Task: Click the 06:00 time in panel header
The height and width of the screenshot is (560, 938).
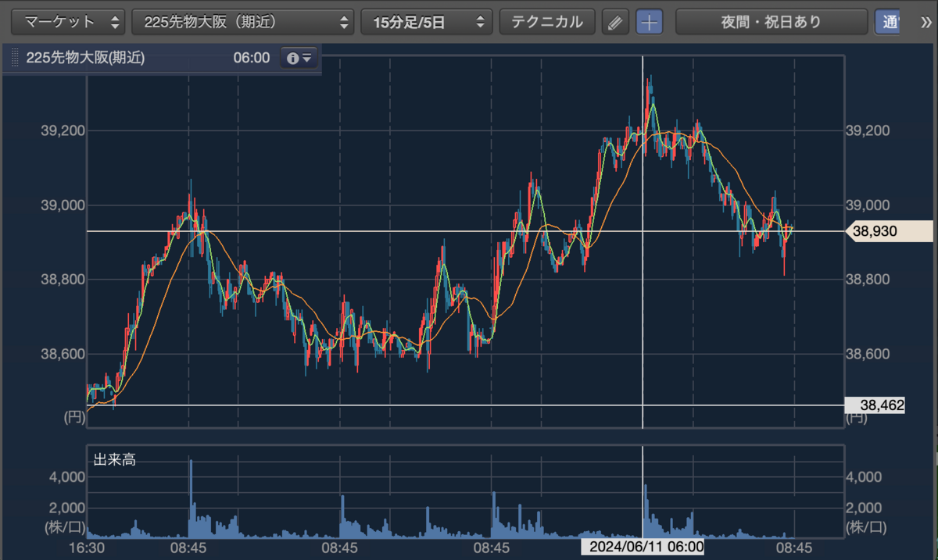Action: (252, 58)
